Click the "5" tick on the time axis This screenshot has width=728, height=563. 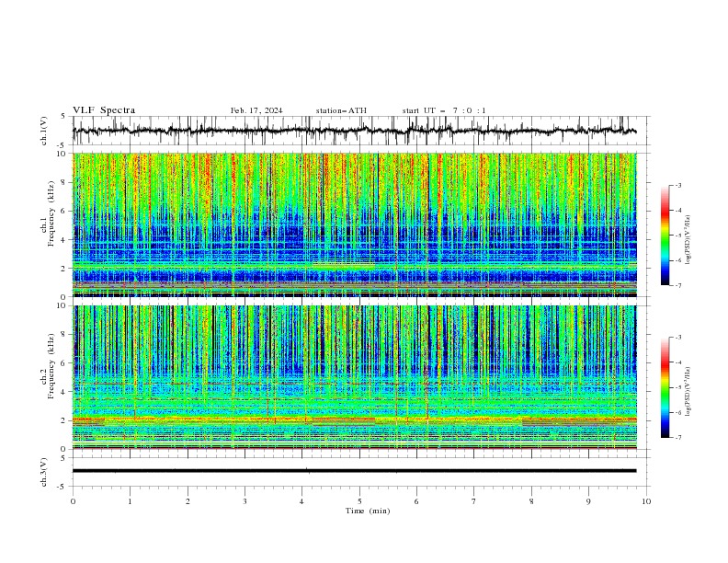coord(359,501)
